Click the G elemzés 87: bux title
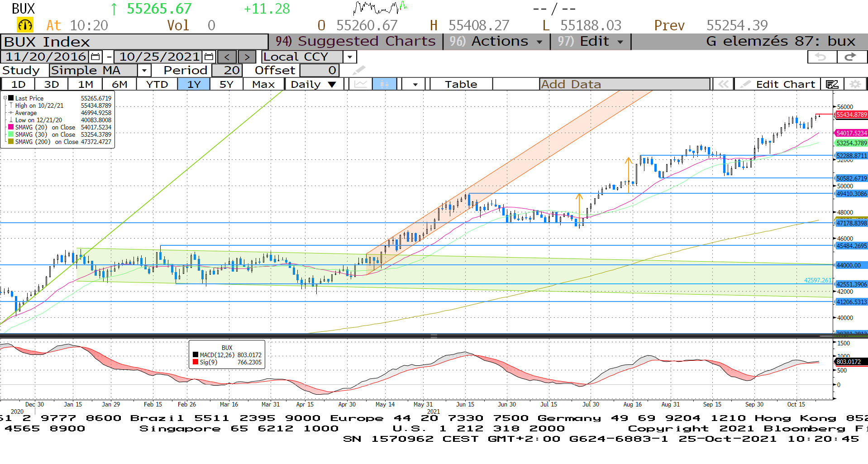The height and width of the screenshot is (464, 868). 780,41
